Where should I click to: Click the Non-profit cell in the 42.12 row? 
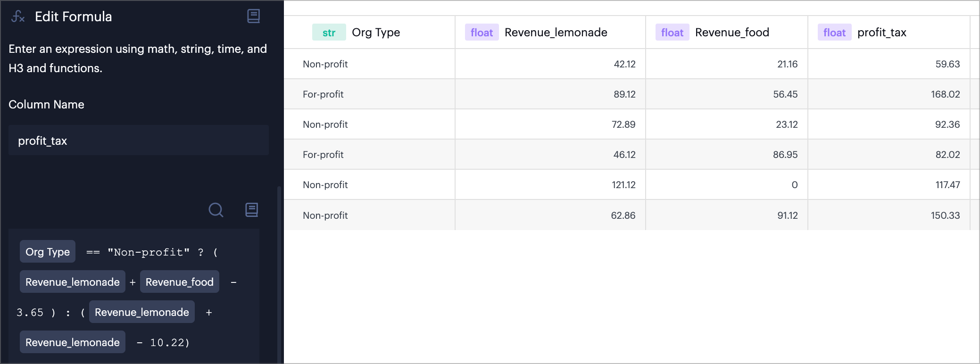(x=369, y=64)
